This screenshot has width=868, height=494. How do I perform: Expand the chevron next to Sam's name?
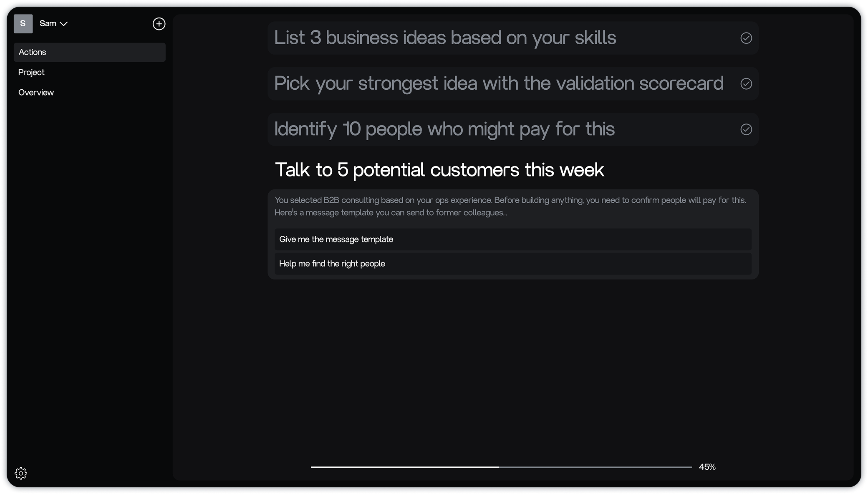click(x=64, y=24)
